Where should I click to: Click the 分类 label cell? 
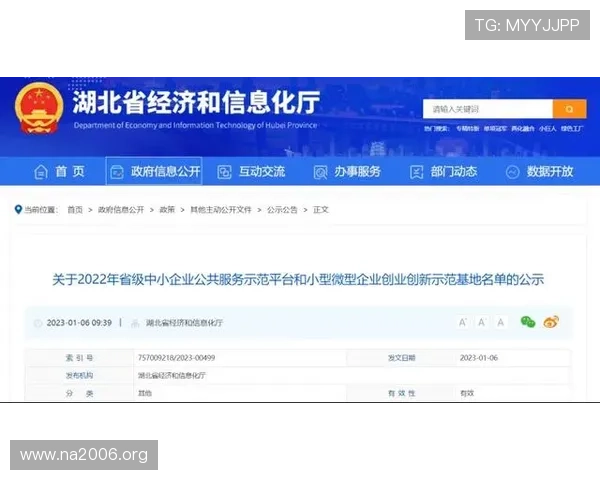point(79,393)
